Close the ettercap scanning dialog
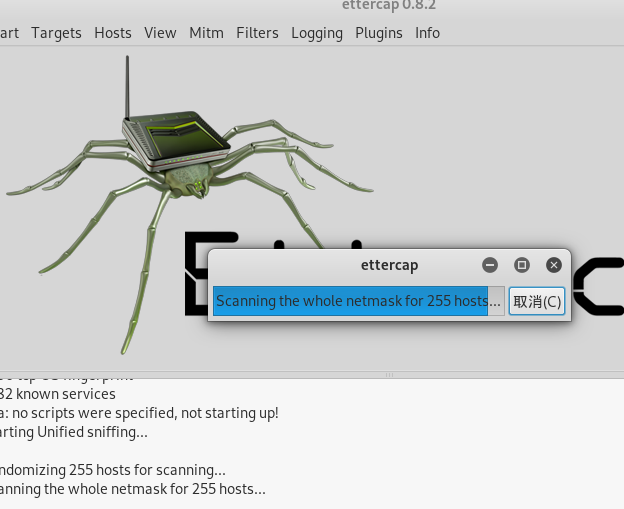This screenshot has width=624, height=509. pyautogui.click(x=554, y=265)
